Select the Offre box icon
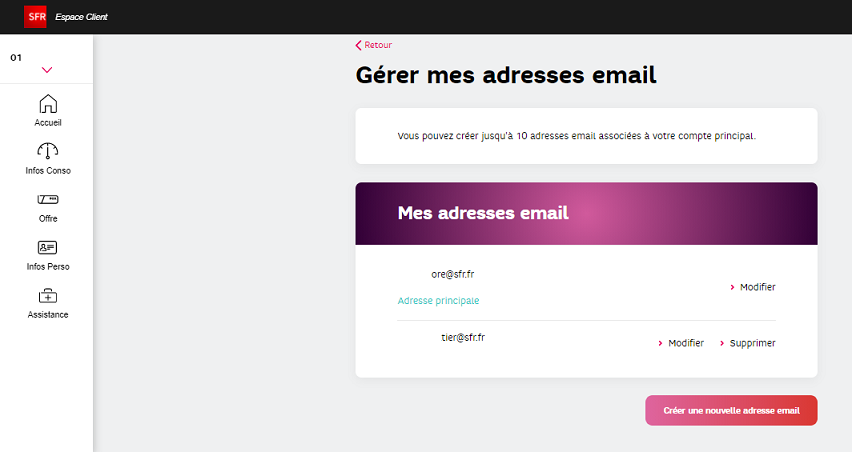 pyautogui.click(x=47, y=199)
